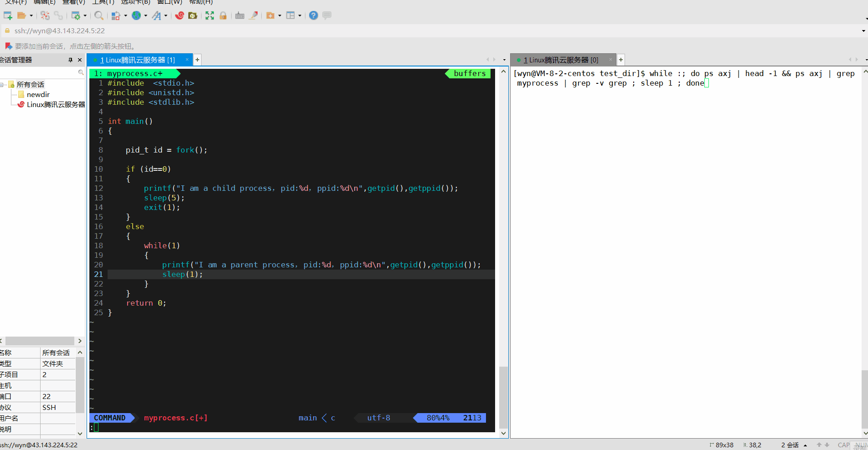
Task: Close the Linux腾讯云服务器 [1] tab
Action: (187, 60)
